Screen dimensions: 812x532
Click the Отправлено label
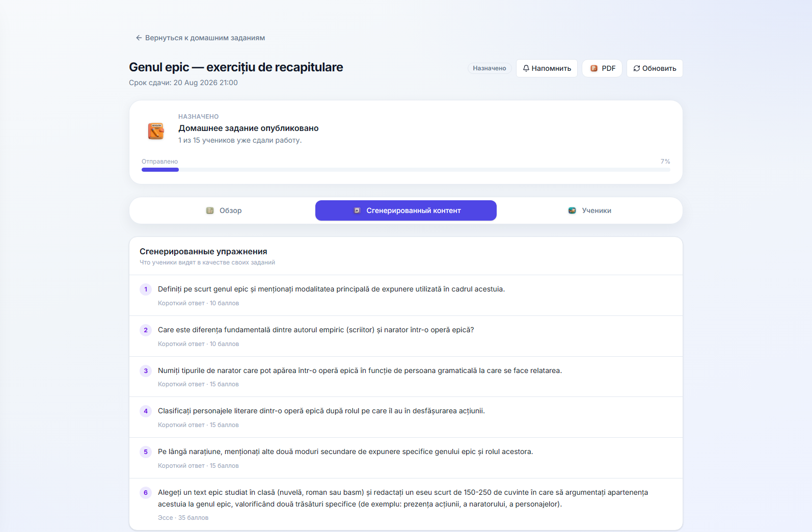click(x=160, y=162)
